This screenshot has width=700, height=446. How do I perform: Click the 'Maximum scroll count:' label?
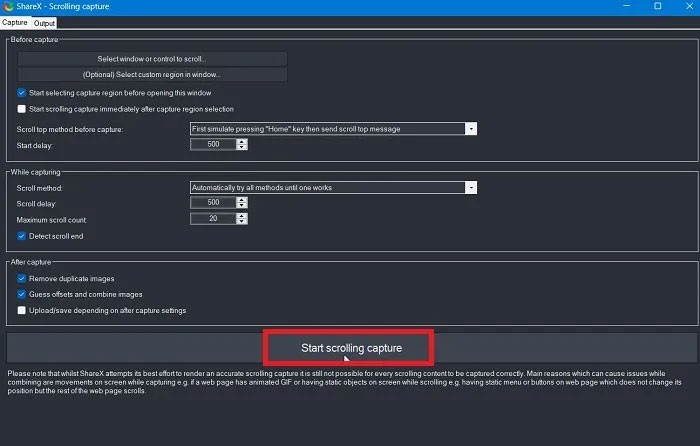click(x=52, y=220)
